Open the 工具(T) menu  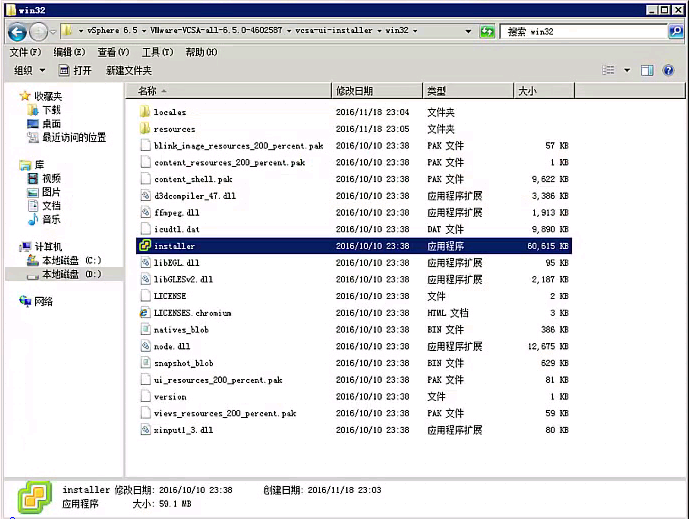click(x=157, y=52)
